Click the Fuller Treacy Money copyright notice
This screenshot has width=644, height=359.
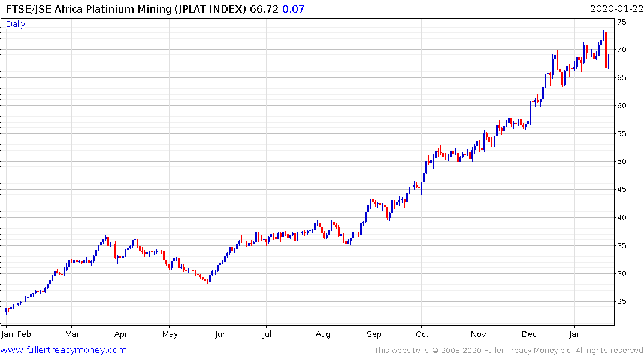509,351
